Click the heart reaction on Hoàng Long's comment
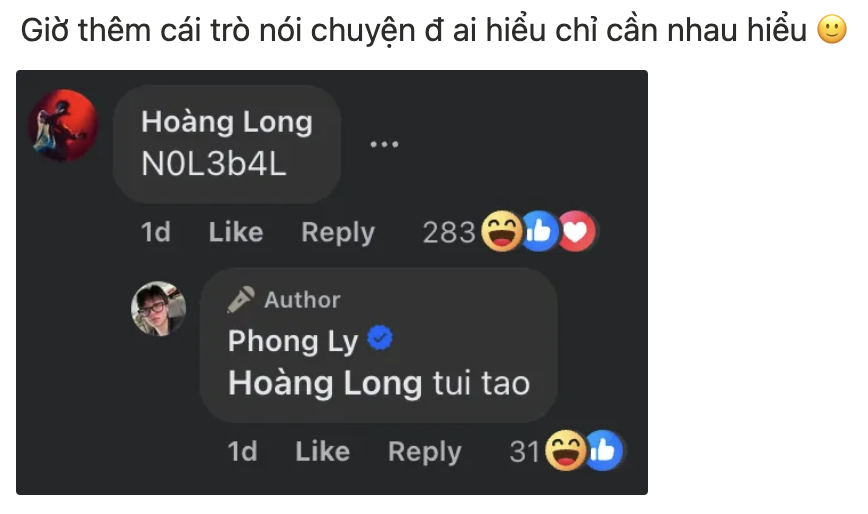The image size is (868, 514). 576,231
